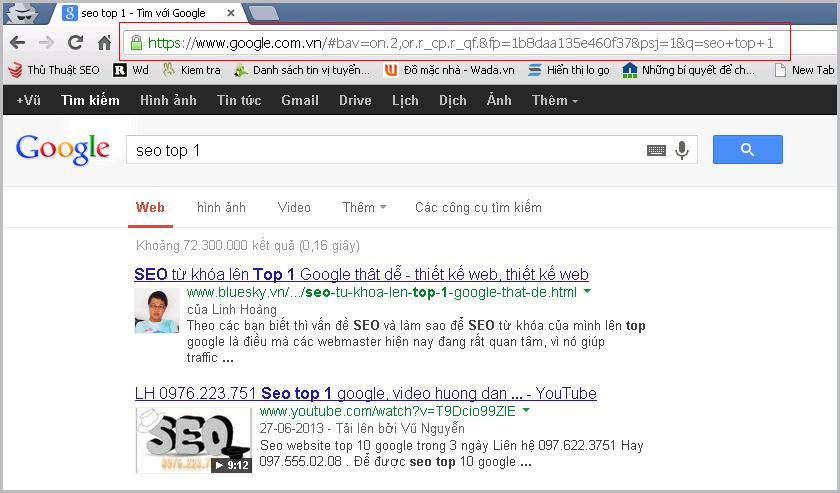Click the browser Forward arrow
The height and width of the screenshot is (493, 840).
(x=47, y=43)
